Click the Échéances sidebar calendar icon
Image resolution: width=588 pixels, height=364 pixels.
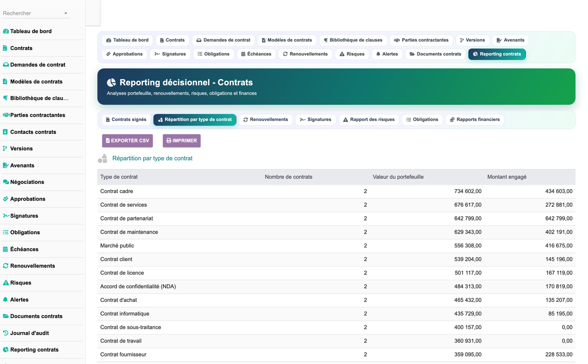pos(5,249)
